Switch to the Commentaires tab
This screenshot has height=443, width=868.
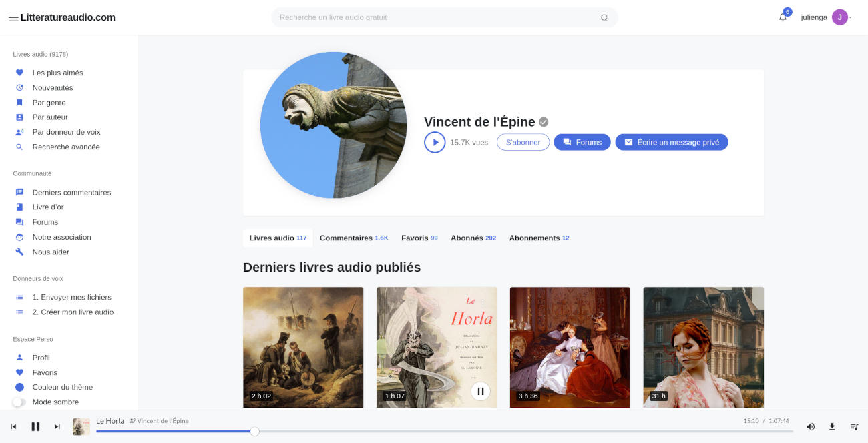click(353, 238)
